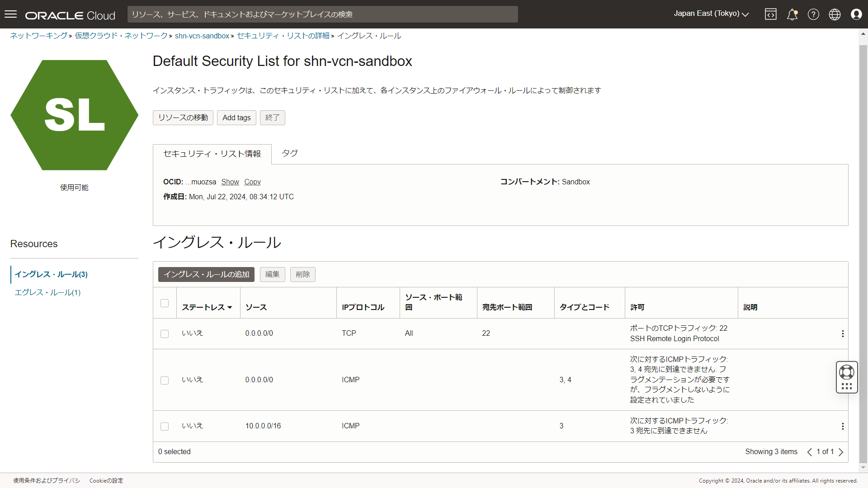Screen dimensions: 868x488
Task: Open the help question mark menu
Action: pyautogui.click(x=813, y=14)
